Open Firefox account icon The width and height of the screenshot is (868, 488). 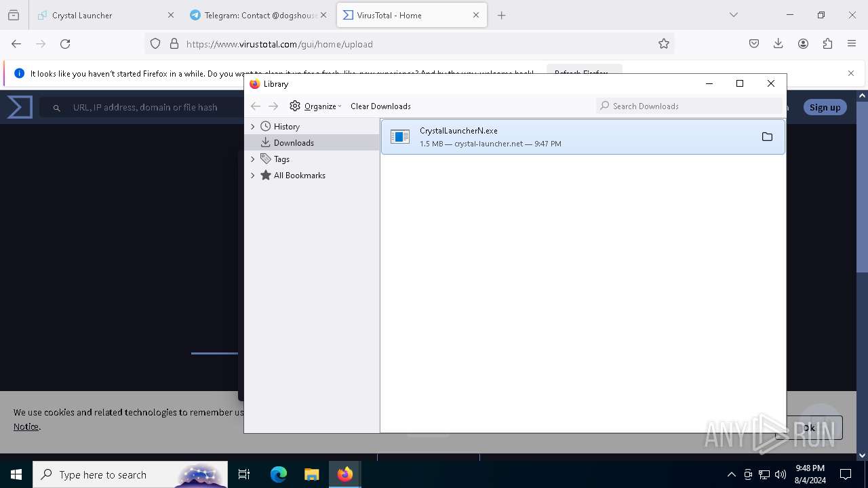click(x=803, y=44)
